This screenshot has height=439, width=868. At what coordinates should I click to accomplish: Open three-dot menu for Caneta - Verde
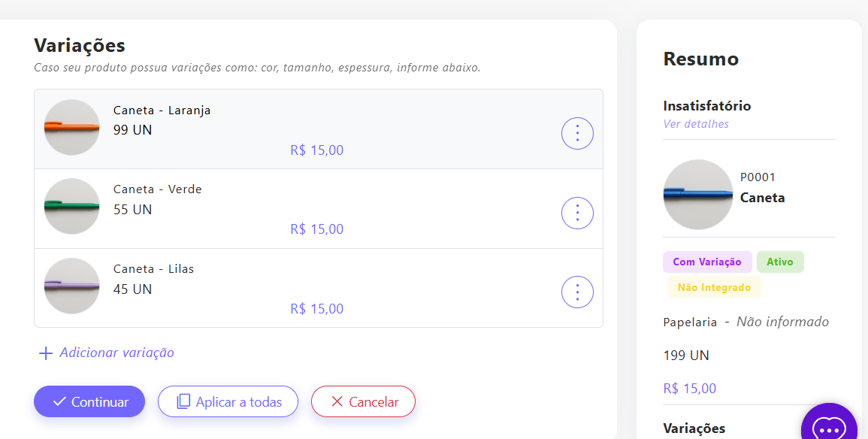click(577, 213)
